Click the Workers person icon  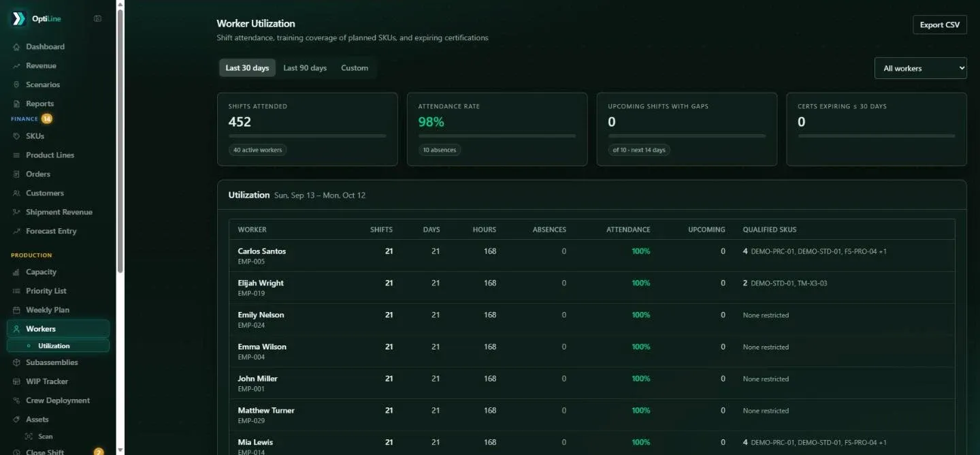tap(16, 329)
